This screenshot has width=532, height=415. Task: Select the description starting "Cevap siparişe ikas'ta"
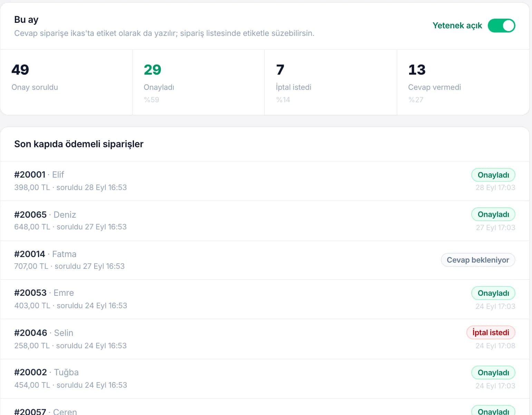pyautogui.click(x=164, y=33)
